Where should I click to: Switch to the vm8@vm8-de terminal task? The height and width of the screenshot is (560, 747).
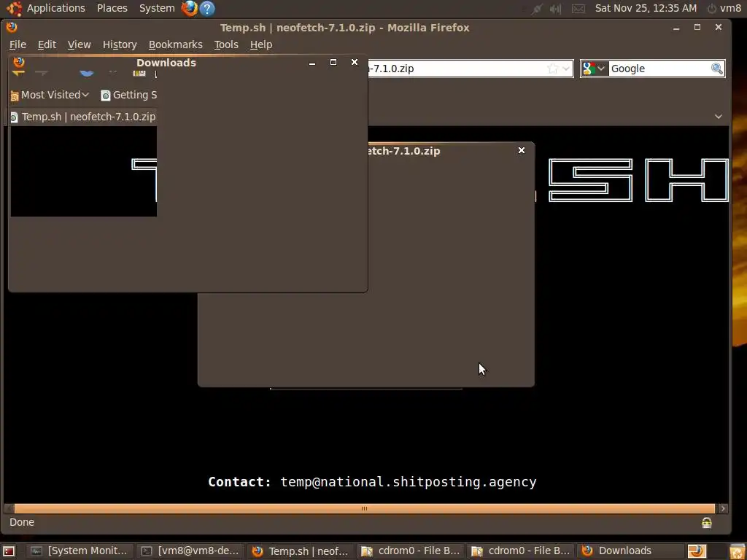pyautogui.click(x=190, y=551)
